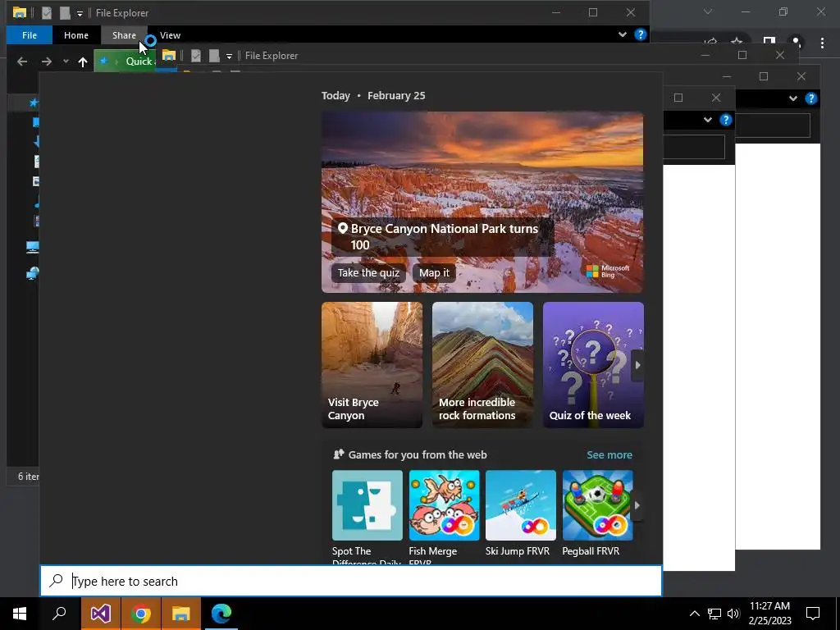The width and height of the screenshot is (840, 630).
Task: Open Microsoft Edge from the taskbar
Action: [221, 614]
